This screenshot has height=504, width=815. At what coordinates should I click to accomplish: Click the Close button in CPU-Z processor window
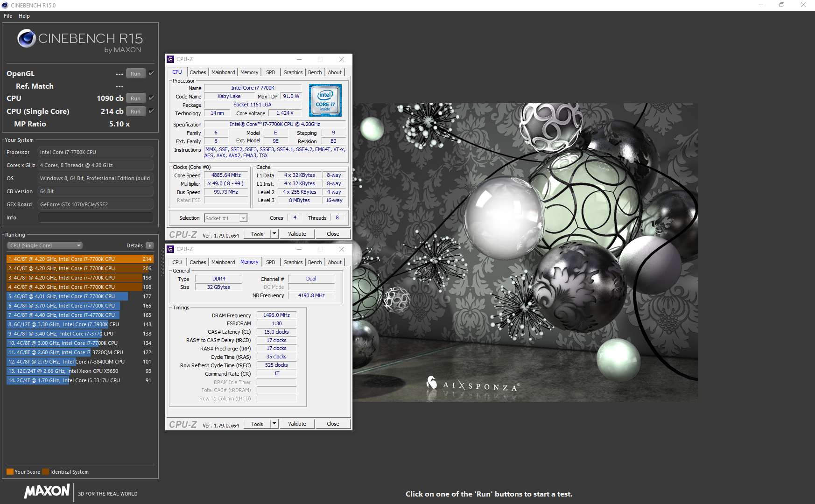(x=333, y=234)
